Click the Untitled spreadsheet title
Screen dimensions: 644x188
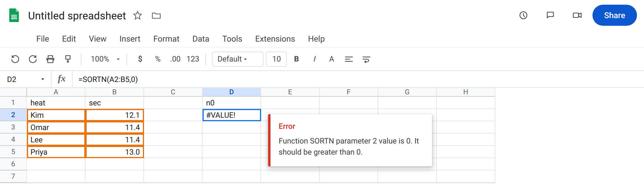pyautogui.click(x=77, y=16)
